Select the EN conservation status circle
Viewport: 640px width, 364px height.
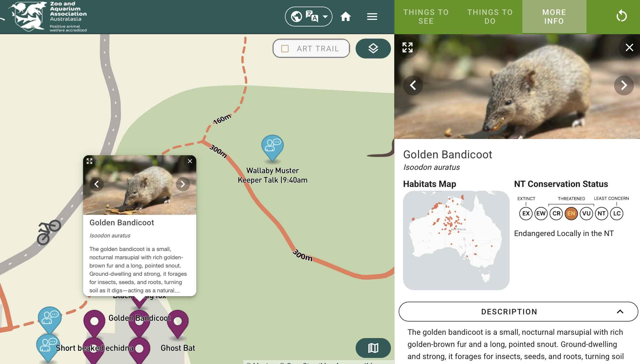point(571,213)
